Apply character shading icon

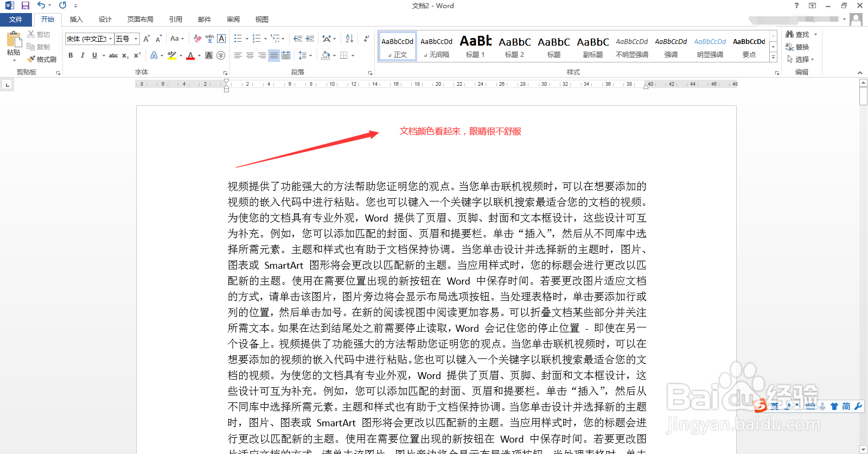209,55
